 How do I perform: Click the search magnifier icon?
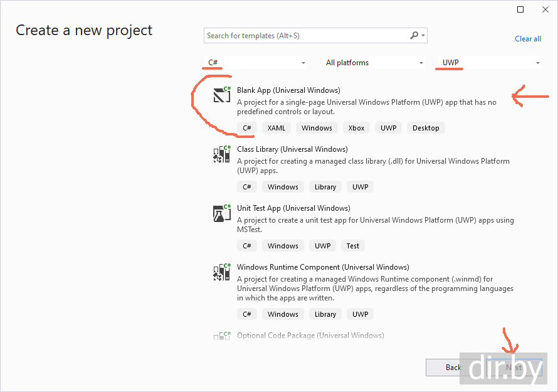pos(414,35)
